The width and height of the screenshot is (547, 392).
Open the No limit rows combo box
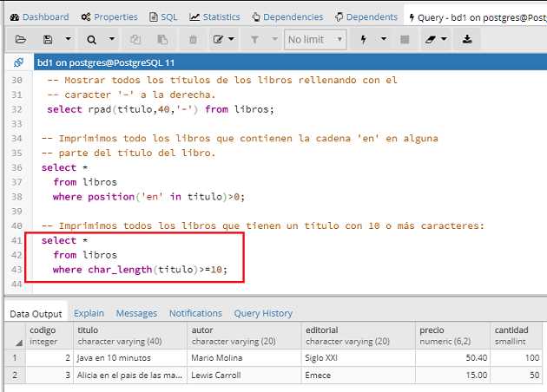pos(315,40)
